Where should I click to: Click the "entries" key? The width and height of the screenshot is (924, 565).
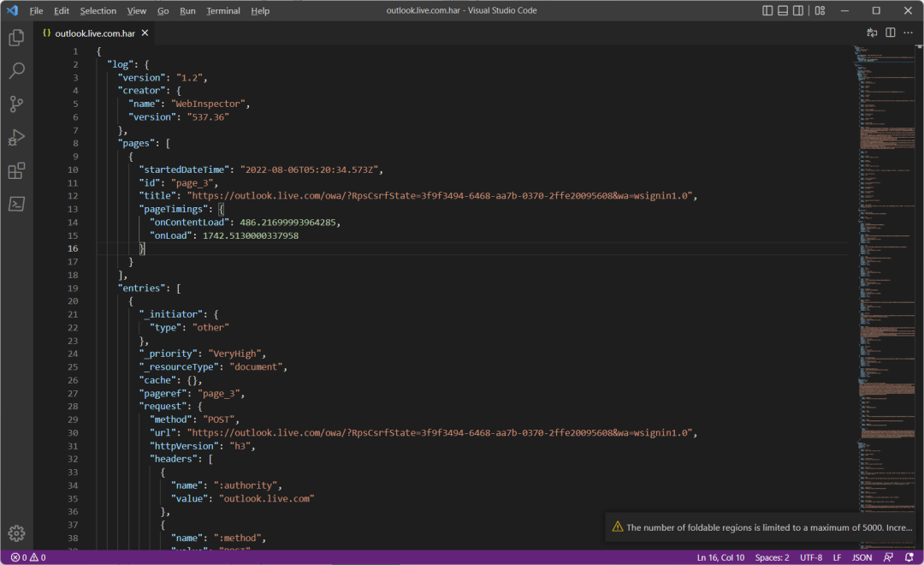141,288
